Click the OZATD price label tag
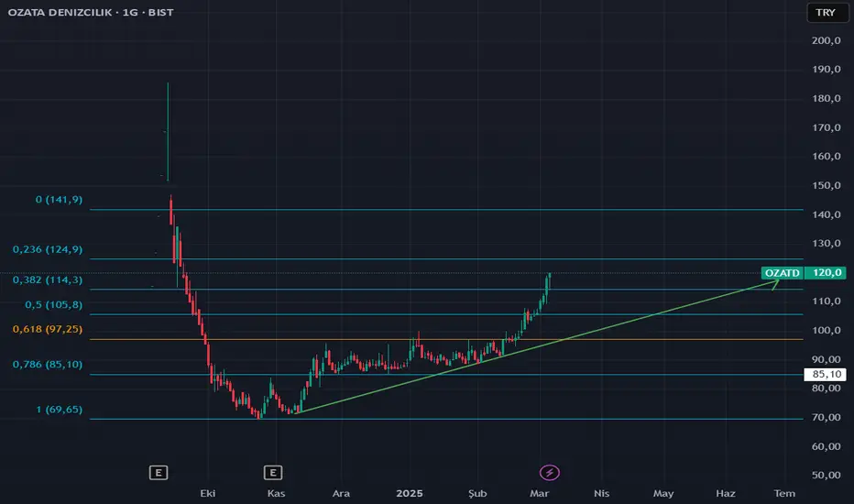 (x=783, y=272)
